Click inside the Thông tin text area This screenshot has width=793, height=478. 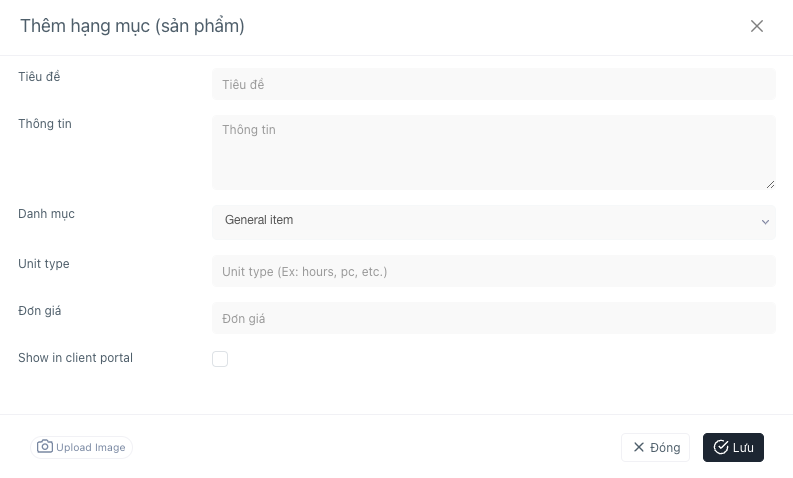[494, 152]
